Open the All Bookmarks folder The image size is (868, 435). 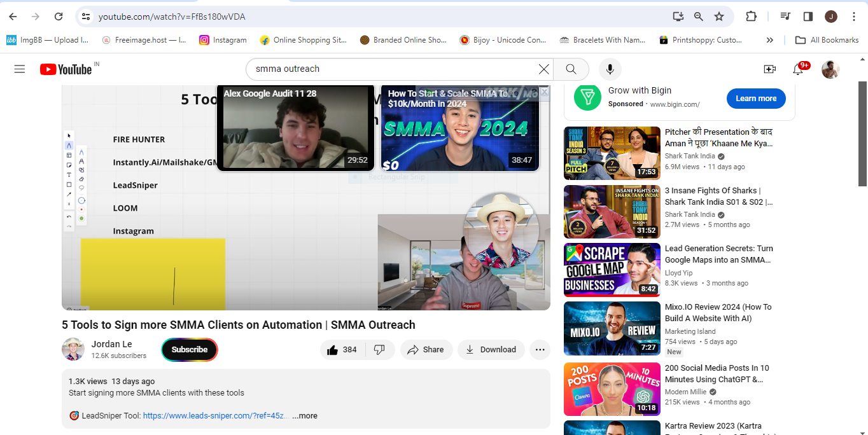coord(827,40)
